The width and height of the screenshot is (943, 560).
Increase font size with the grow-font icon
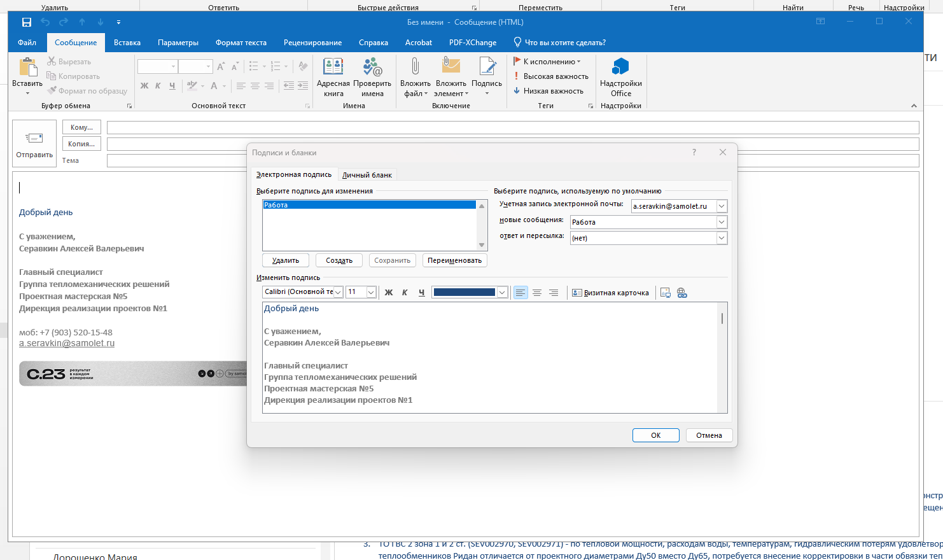coord(221,66)
